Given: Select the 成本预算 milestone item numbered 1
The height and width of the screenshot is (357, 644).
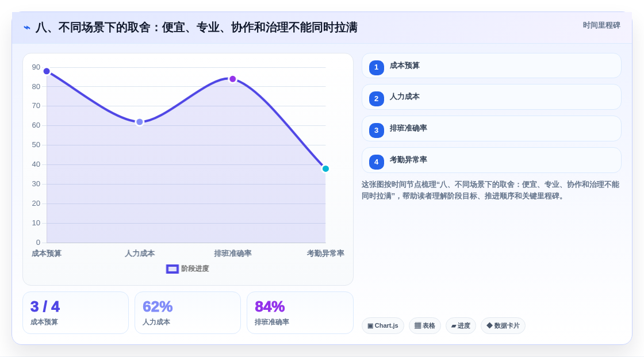Looking at the screenshot, I should pyautogui.click(x=491, y=66).
